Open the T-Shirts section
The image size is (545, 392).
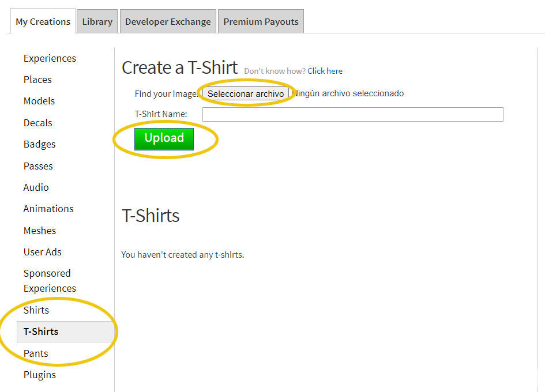(x=42, y=331)
